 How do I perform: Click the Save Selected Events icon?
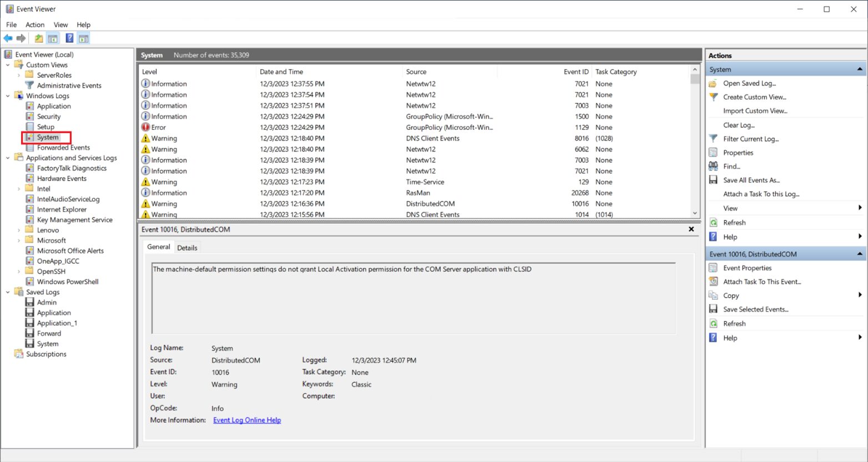(713, 309)
